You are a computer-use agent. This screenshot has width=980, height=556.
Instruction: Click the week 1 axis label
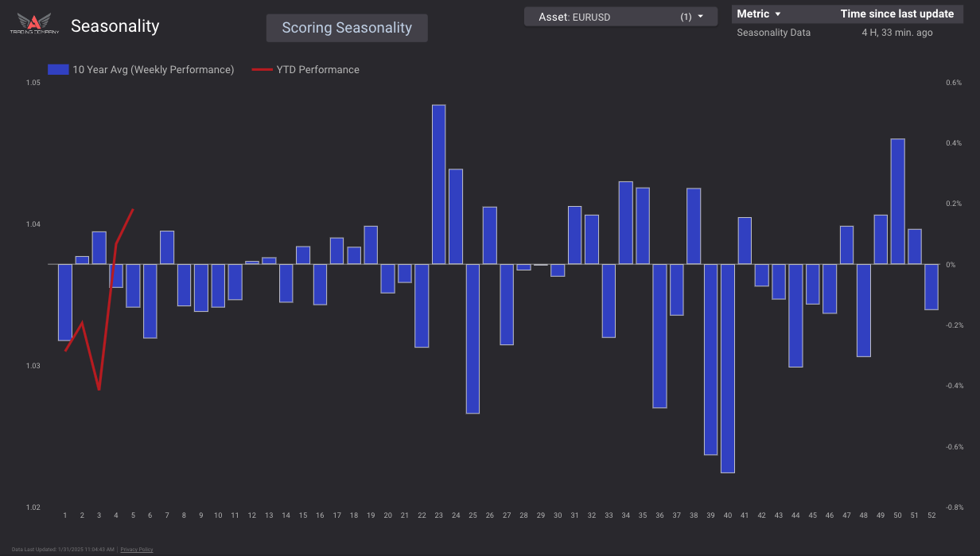64,515
